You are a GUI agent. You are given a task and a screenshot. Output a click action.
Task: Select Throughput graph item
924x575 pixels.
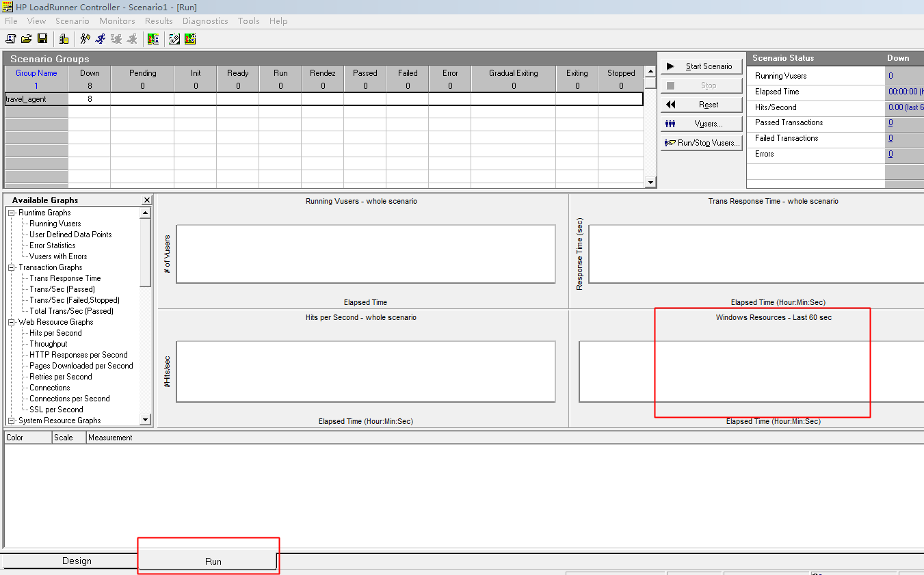coord(49,344)
